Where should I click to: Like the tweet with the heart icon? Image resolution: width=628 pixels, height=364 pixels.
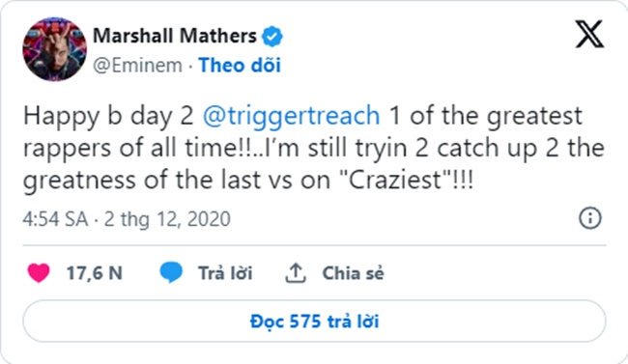(39, 273)
